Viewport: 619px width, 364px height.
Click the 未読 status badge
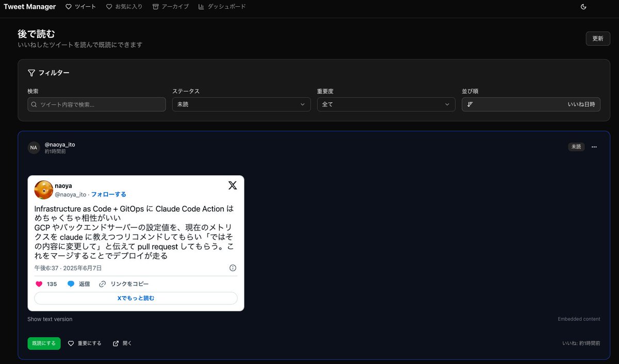(576, 147)
